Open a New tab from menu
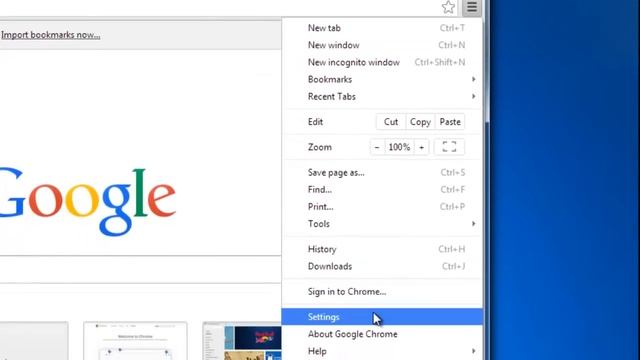Viewport: 640px width, 360px height. 382,28
